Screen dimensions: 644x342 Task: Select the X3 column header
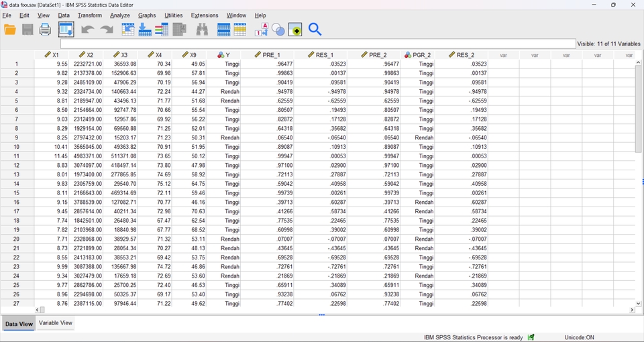pos(120,54)
